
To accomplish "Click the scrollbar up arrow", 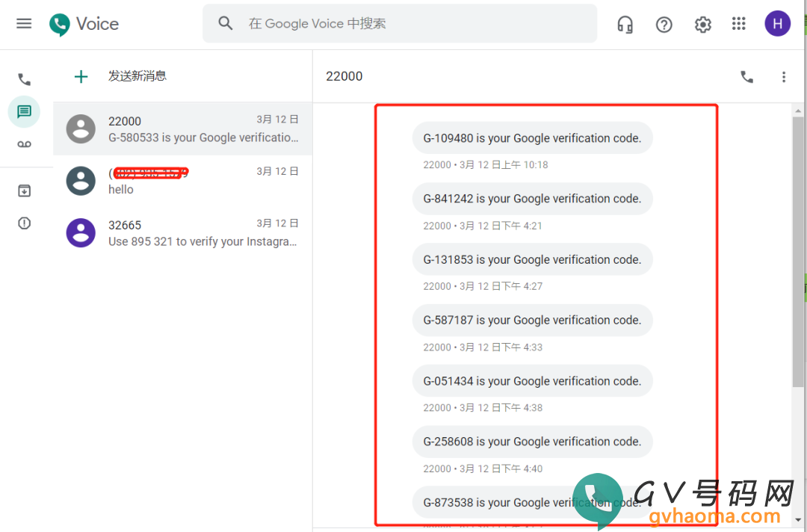I will (x=798, y=111).
